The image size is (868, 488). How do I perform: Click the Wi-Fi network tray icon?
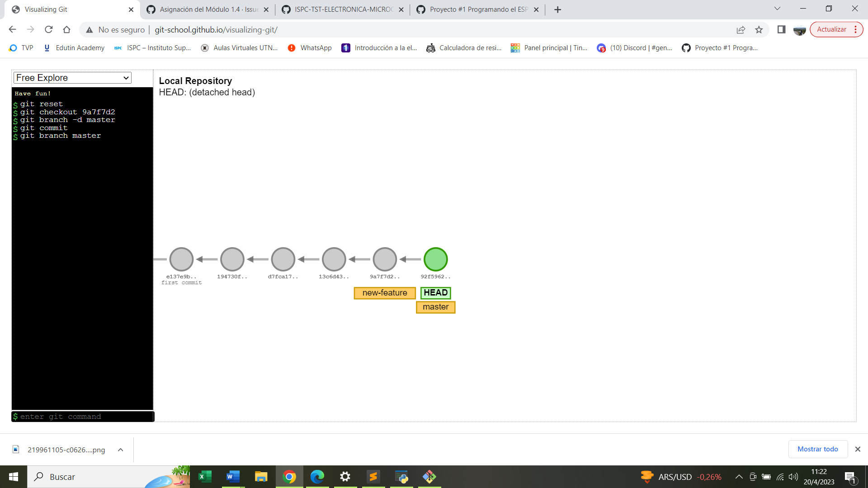point(780,477)
